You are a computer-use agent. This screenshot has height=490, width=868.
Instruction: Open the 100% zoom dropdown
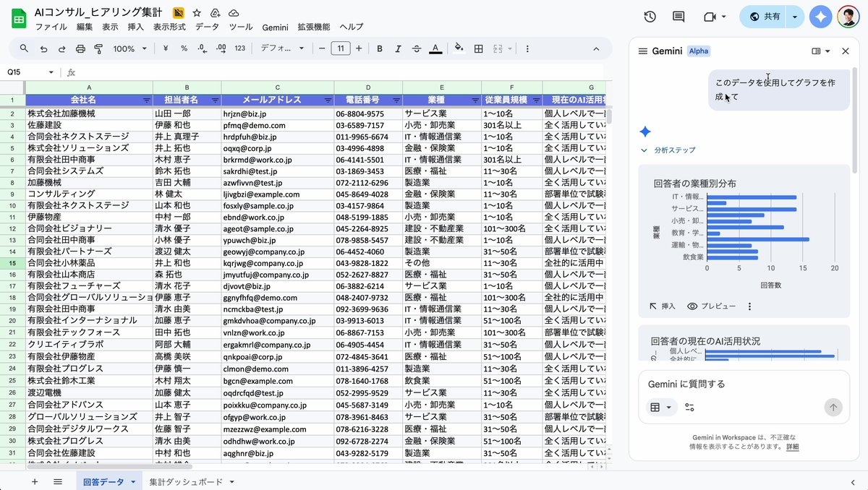click(x=130, y=48)
